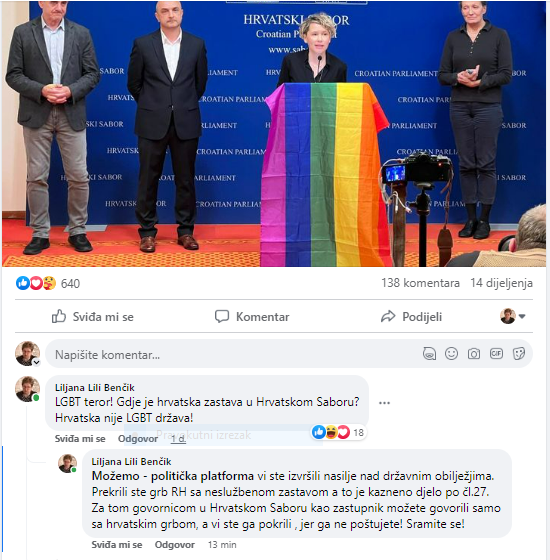View the 18 reactions on first comment
Viewport: 550px width, 560px height.
click(x=338, y=432)
